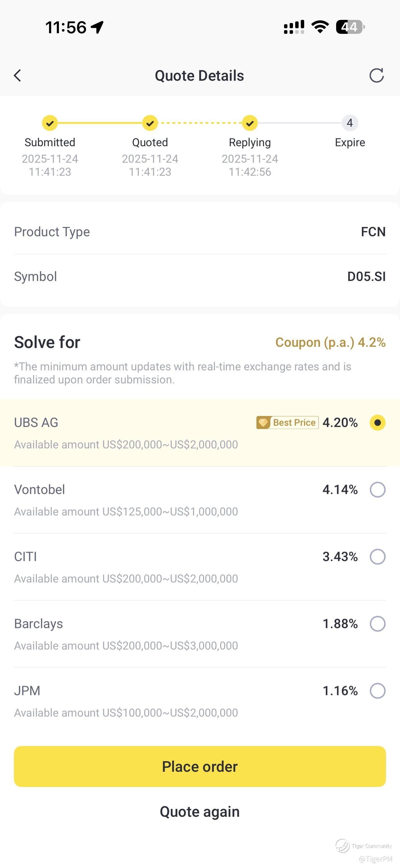Tap the Symbol D05.SI row

(200, 277)
